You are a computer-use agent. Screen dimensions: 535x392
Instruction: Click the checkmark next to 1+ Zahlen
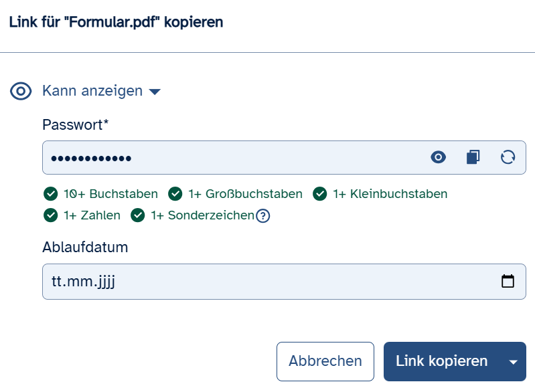click(x=50, y=215)
